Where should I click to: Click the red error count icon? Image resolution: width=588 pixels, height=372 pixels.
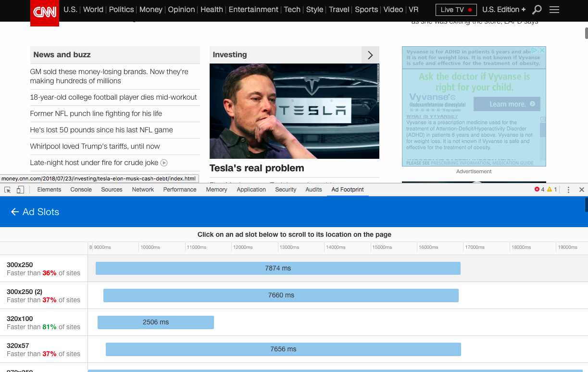[537, 190]
